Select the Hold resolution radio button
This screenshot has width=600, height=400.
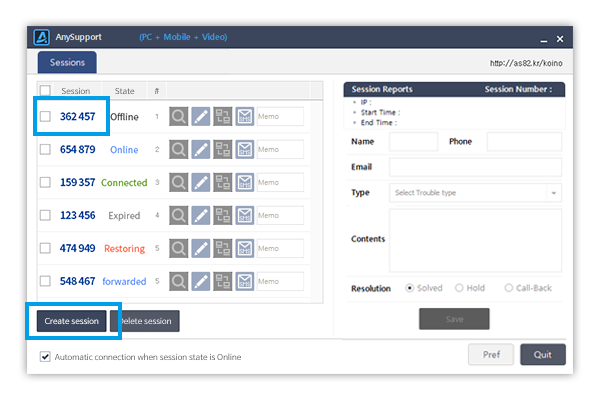tap(459, 288)
